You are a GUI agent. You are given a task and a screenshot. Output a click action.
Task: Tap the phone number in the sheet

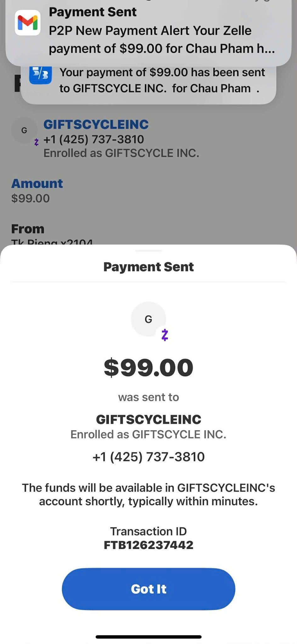[x=148, y=457]
